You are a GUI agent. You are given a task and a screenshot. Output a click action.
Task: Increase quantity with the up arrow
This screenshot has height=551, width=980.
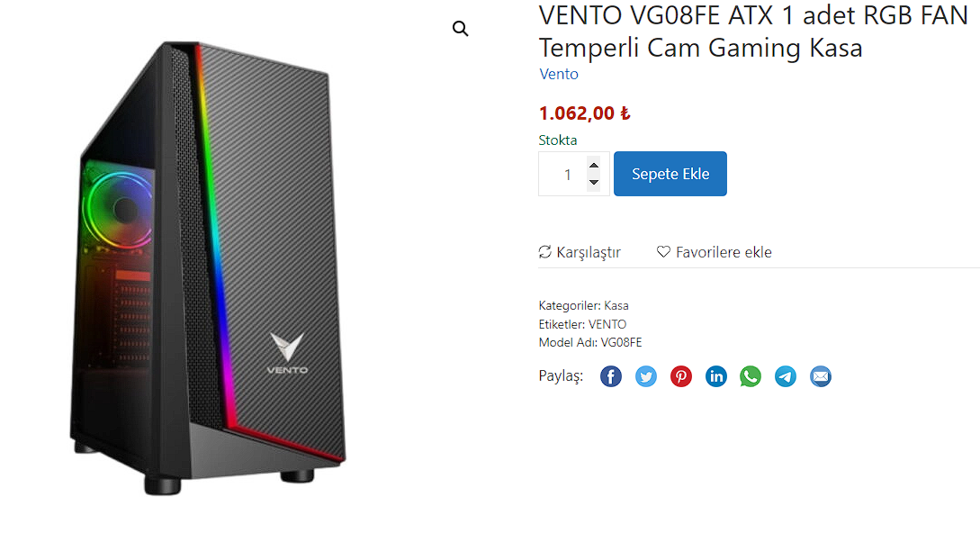(x=594, y=165)
